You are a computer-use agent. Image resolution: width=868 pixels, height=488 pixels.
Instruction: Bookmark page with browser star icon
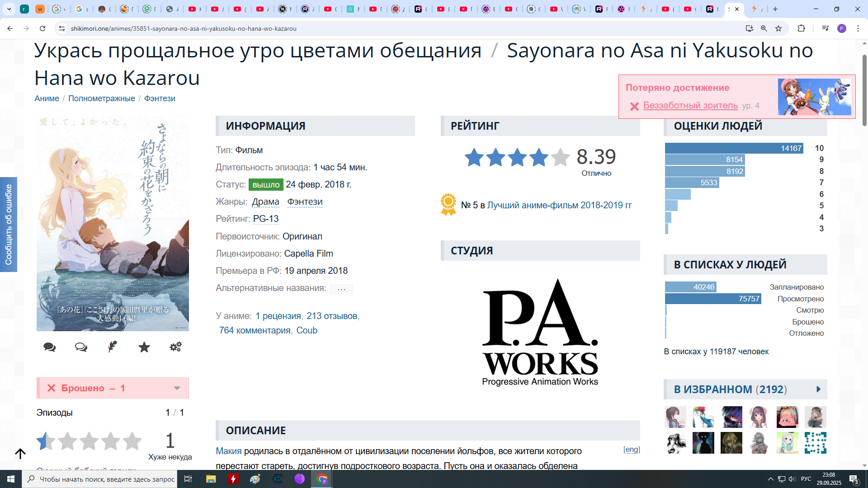(778, 28)
